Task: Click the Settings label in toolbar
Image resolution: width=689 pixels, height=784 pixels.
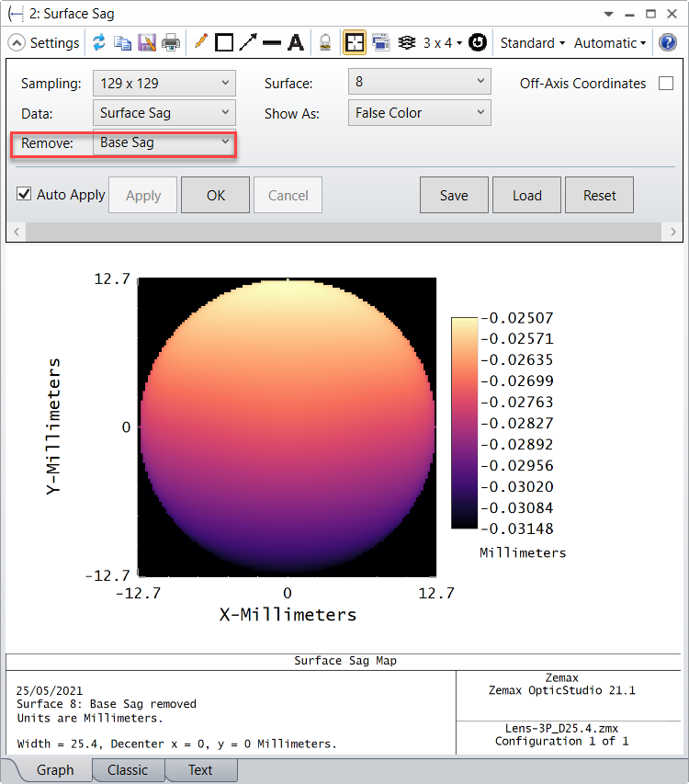Action: [54, 43]
